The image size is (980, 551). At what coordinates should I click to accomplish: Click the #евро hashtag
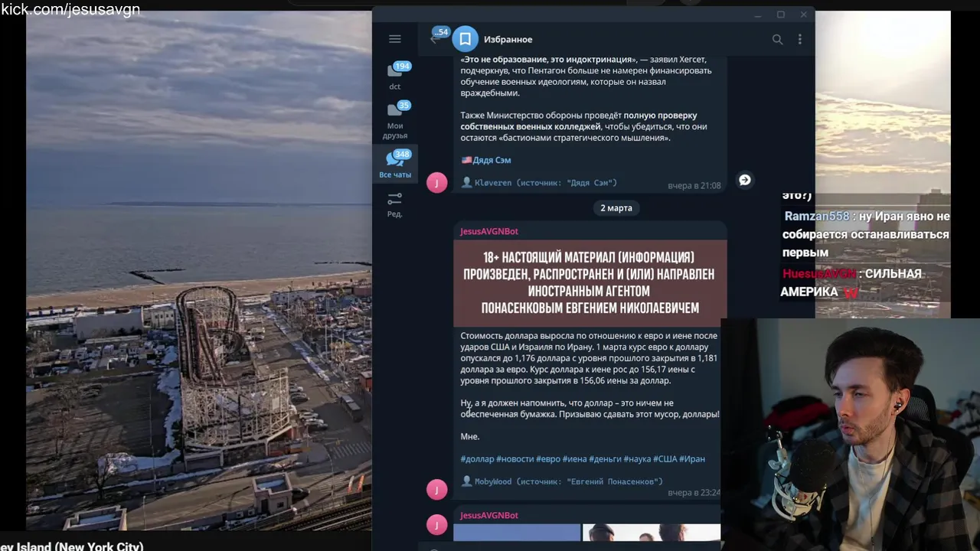[x=548, y=458]
